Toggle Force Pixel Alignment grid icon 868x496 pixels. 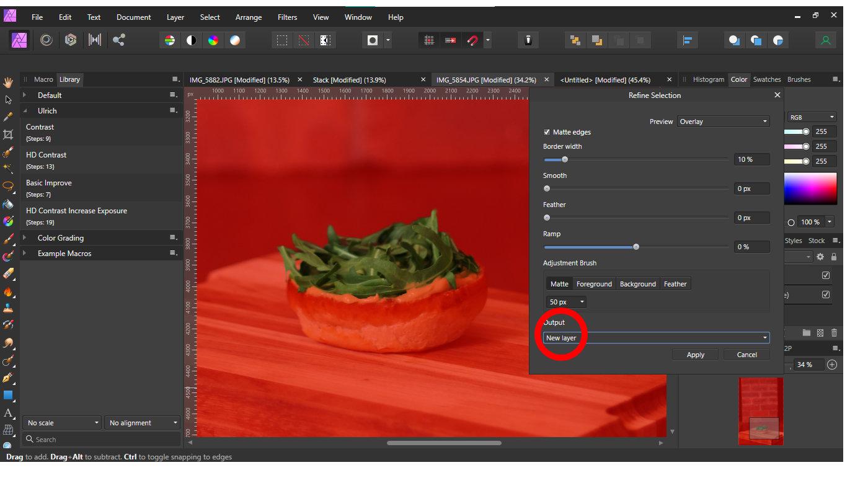point(428,40)
